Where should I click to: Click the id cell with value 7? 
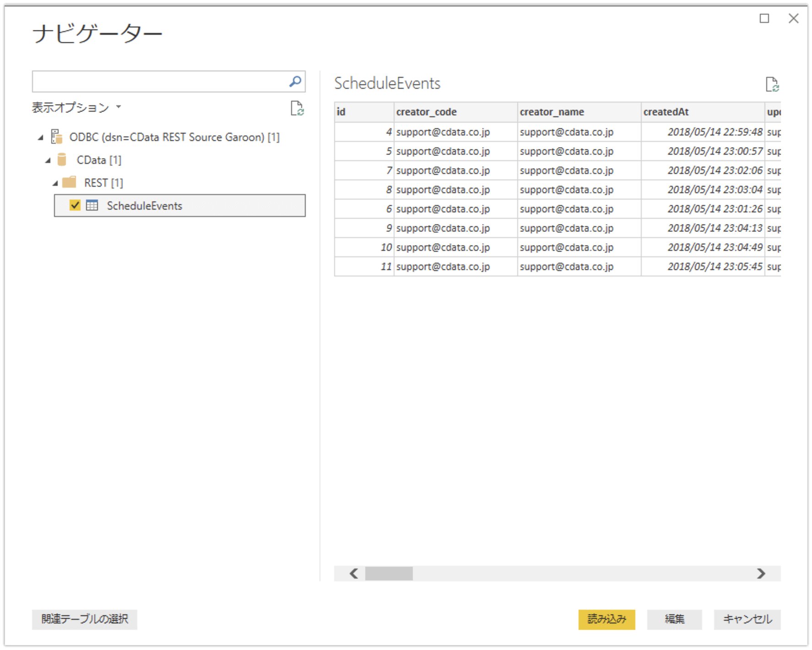[x=364, y=170]
